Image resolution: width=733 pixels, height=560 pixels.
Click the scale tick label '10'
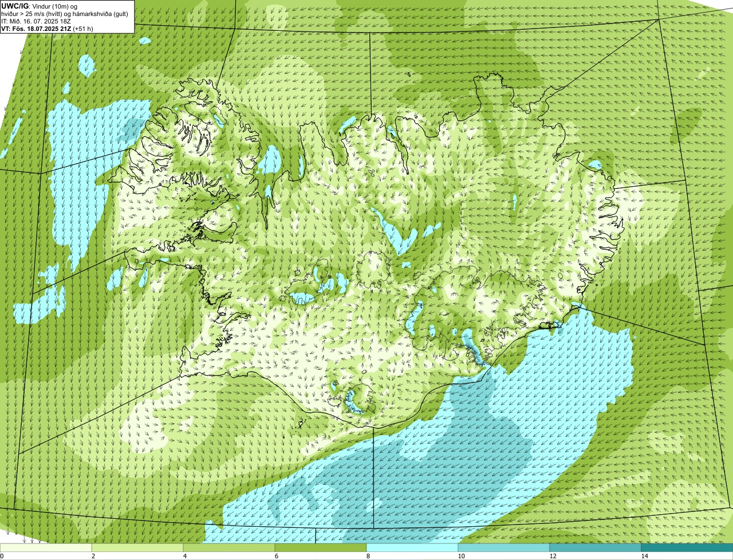coord(461,556)
